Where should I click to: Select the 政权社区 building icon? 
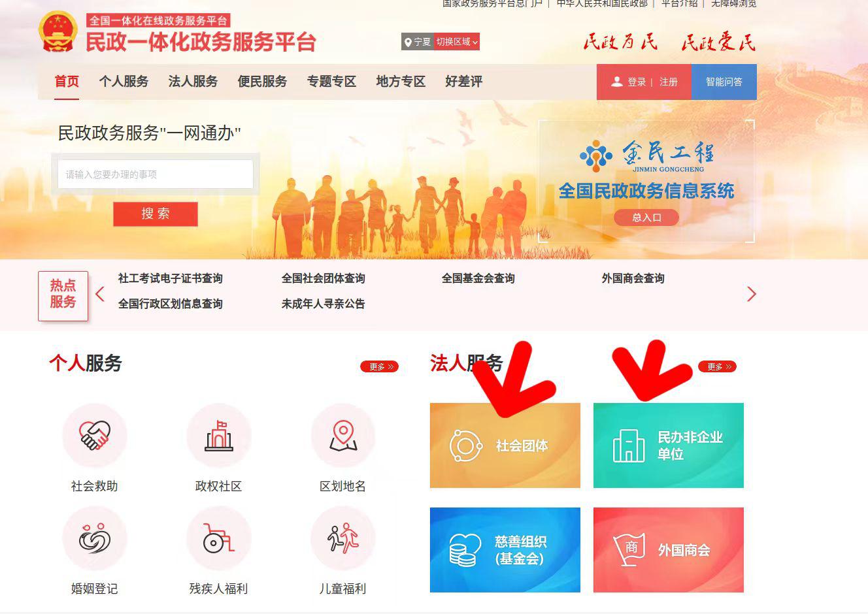219,435
